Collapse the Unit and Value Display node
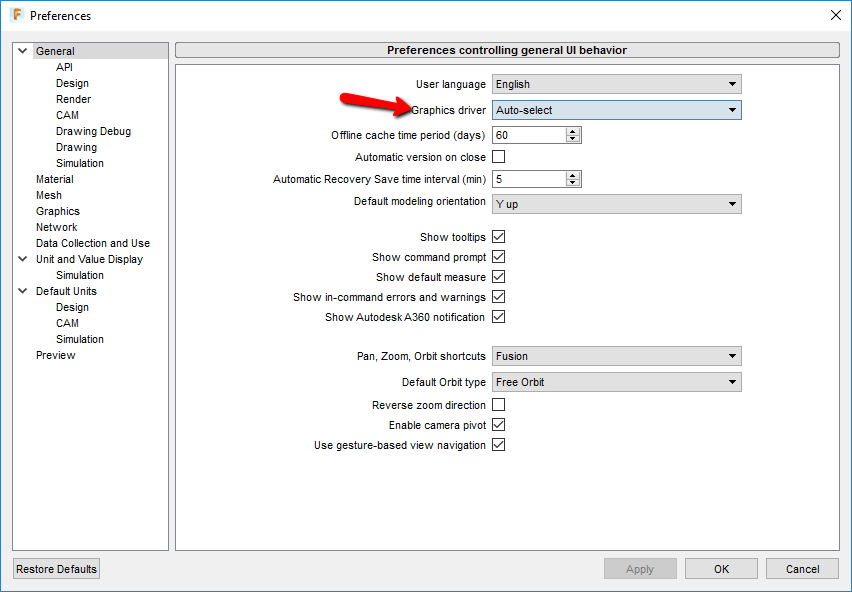The image size is (852, 592). 23,259
